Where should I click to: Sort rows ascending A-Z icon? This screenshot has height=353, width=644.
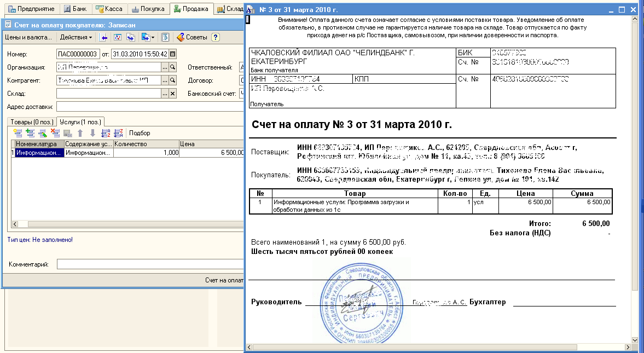[106, 133]
